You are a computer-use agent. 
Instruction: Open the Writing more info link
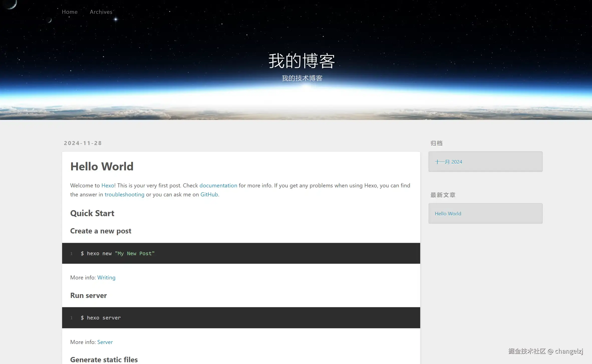(x=106, y=277)
